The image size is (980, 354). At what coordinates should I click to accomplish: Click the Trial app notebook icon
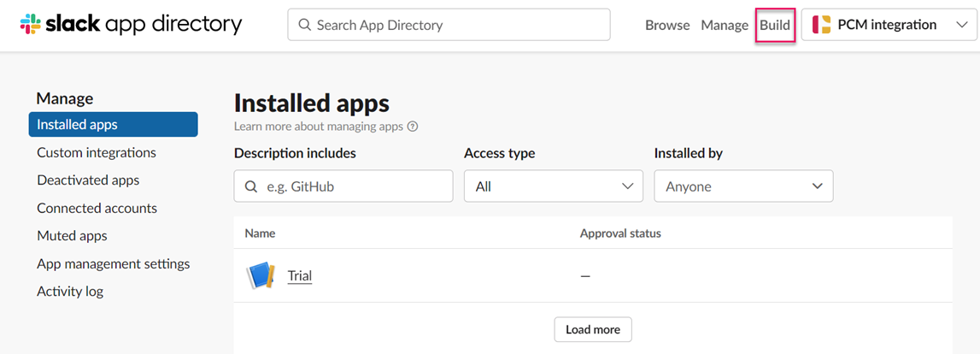[x=260, y=275]
